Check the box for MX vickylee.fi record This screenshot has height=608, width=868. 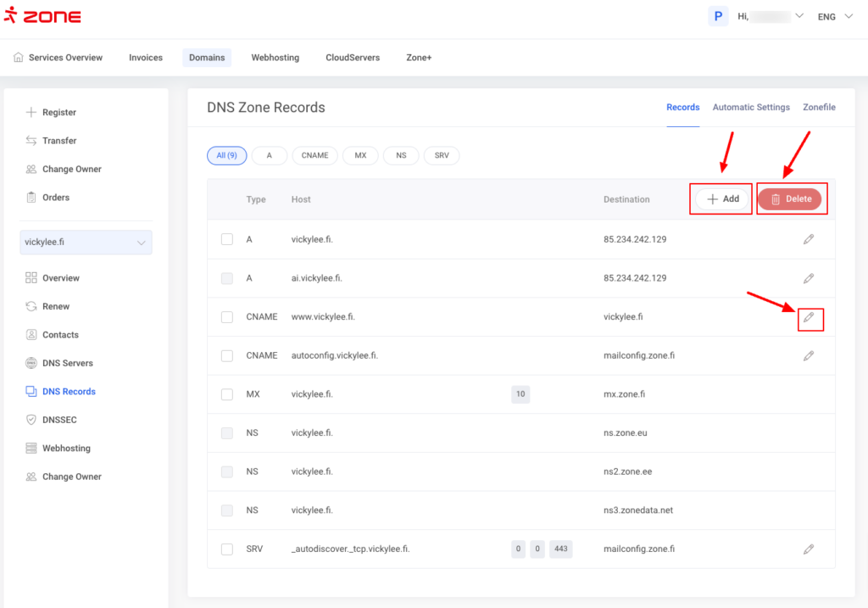click(x=226, y=394)
